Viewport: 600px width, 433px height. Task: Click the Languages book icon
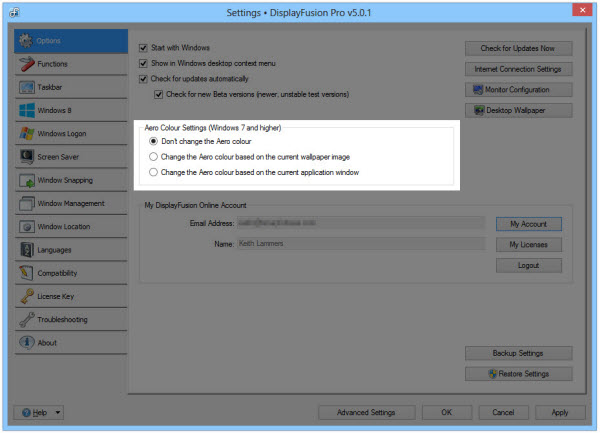coord(27,250)
